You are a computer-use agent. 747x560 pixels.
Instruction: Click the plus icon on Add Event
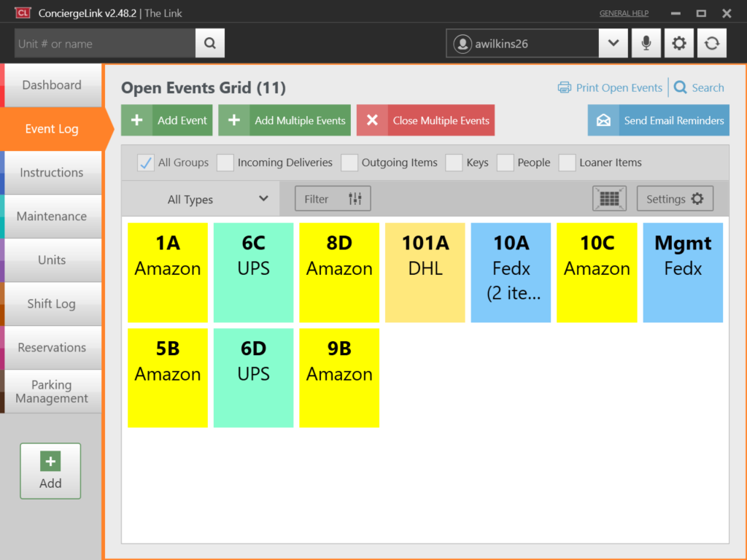(136, 120)
